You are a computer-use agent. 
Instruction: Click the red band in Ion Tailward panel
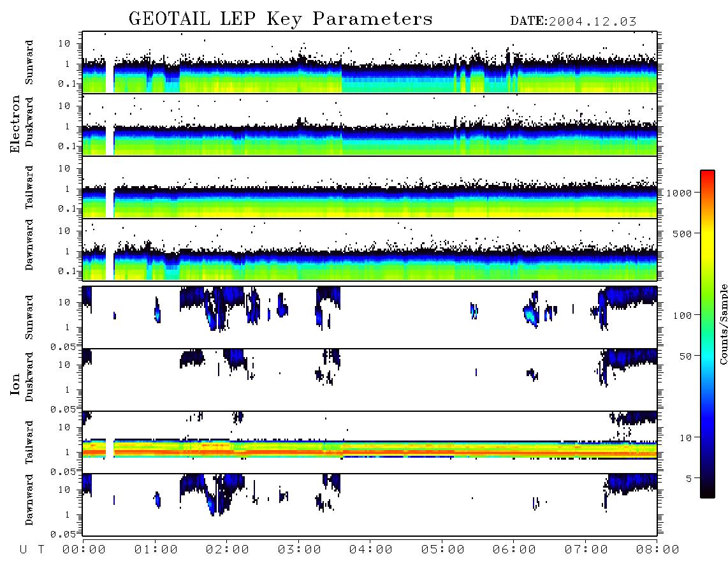click(370, 451)
